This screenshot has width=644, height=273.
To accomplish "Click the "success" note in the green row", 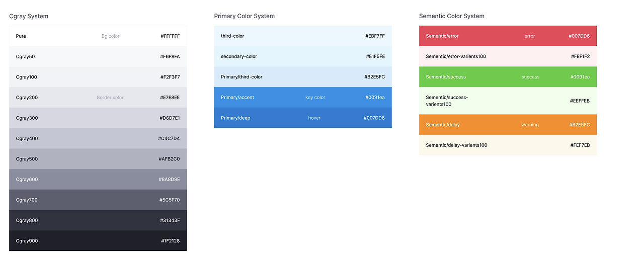I will point(530,77).
